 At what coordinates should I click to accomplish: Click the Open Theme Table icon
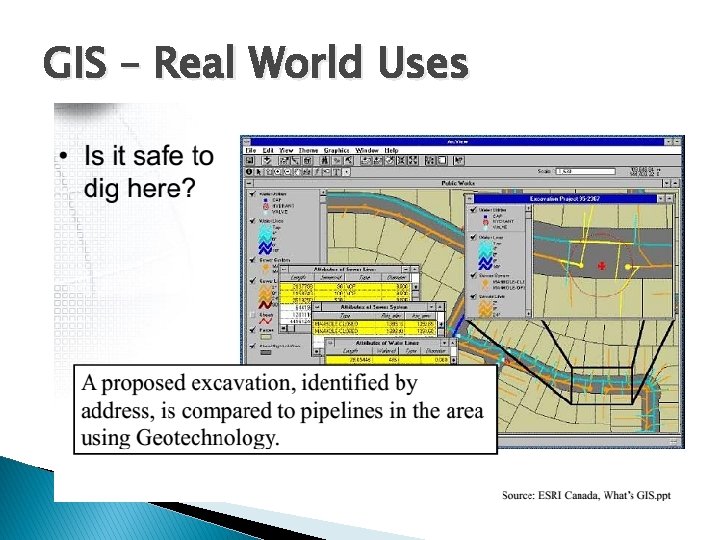click(x=307, y=160)
